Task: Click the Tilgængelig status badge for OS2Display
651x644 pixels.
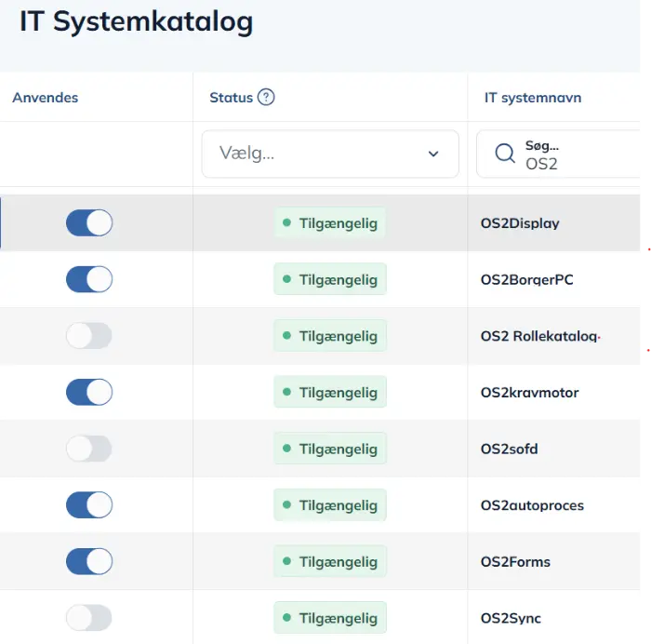Action: click(x=330, y=222)
